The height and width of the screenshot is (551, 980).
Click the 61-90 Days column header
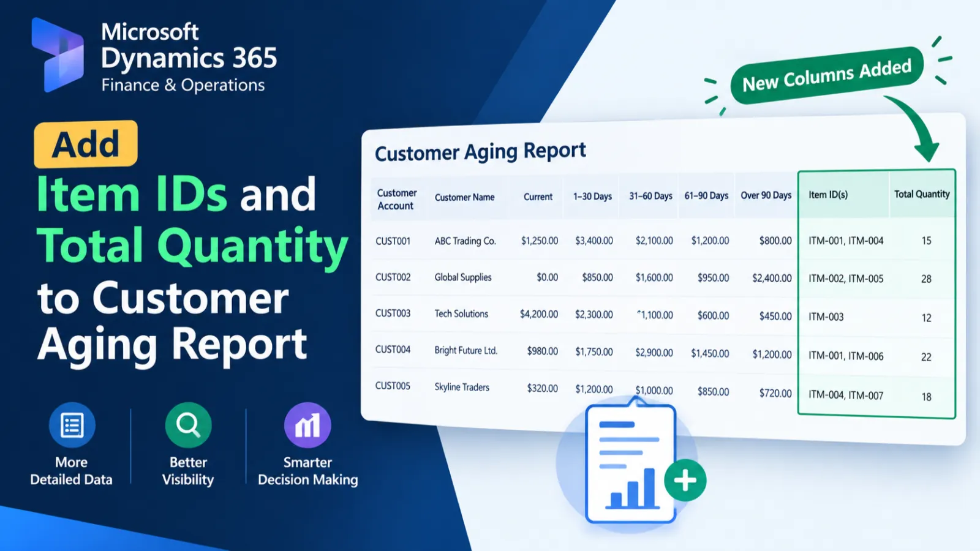[x=706, y=195]
